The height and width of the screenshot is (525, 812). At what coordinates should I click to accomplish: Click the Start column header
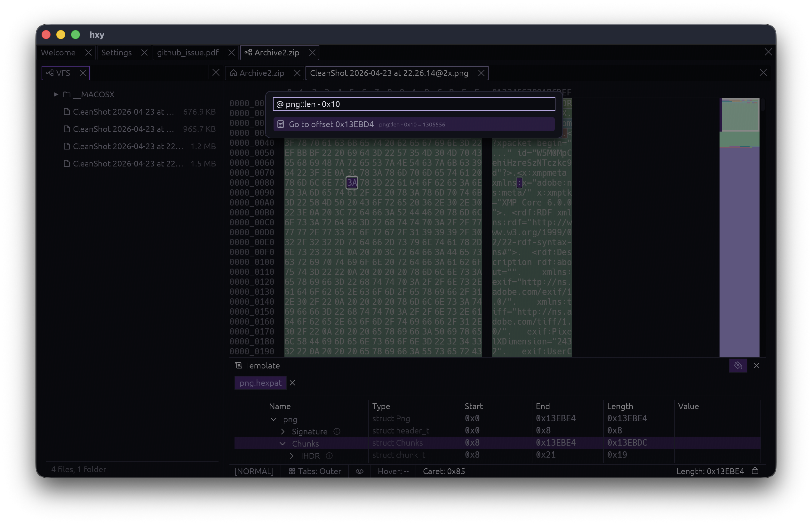pos(474,406)
